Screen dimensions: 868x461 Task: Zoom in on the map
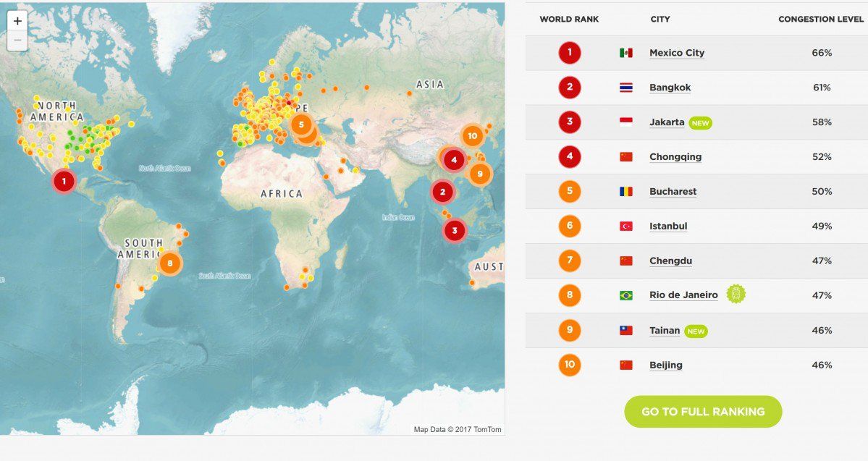tap(17, 21)
